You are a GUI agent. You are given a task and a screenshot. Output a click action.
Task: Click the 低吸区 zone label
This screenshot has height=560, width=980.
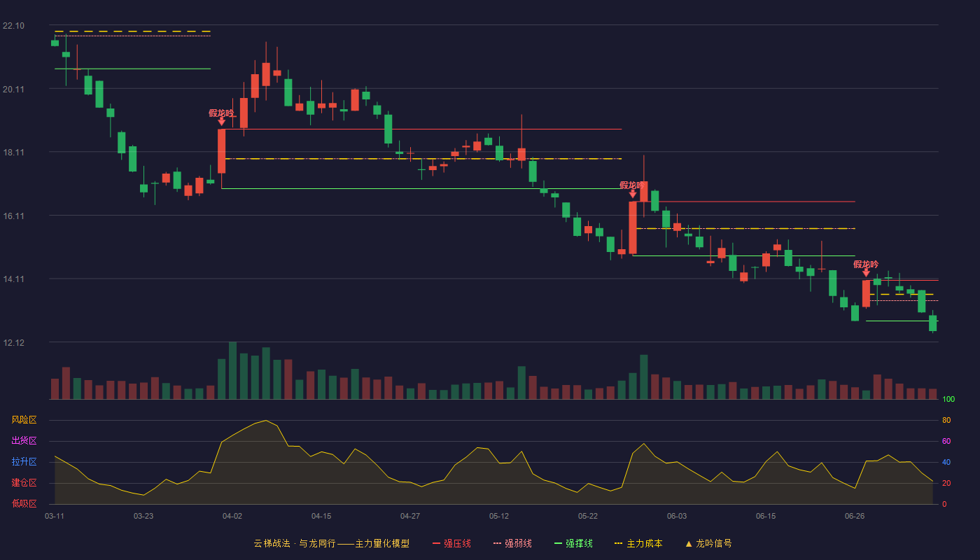point(24,503)
